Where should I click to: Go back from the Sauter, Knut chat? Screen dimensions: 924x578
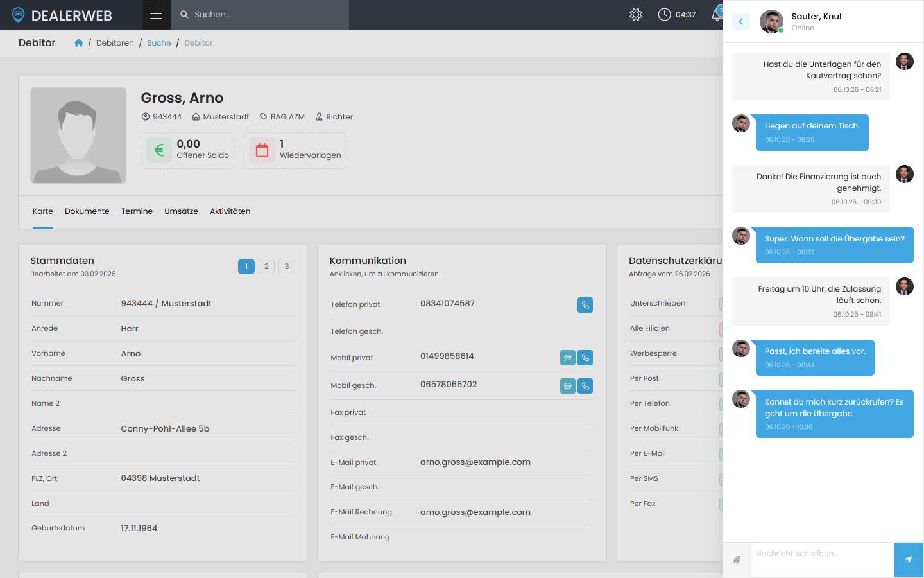pos(741,22)
